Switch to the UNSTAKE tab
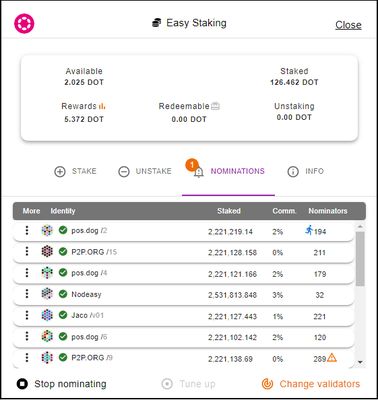378x400 pixels. [x=145, y=172]
